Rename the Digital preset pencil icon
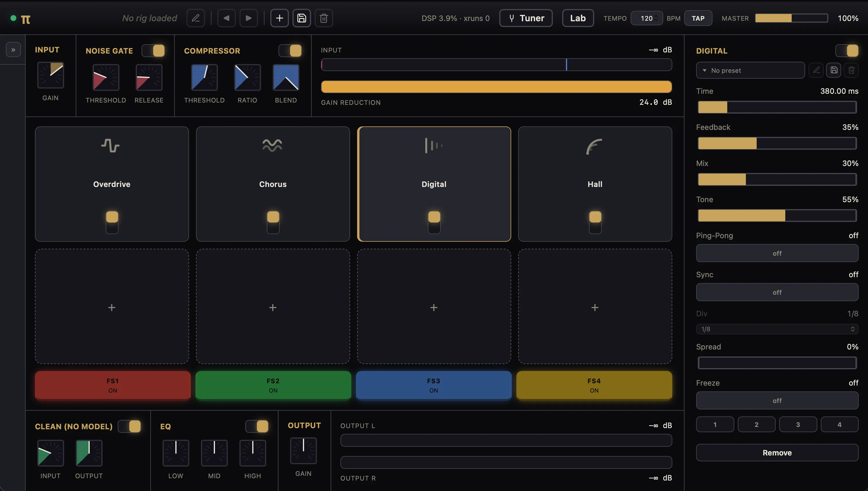This screenshot has height=491, width=868. tap(816, 70)
